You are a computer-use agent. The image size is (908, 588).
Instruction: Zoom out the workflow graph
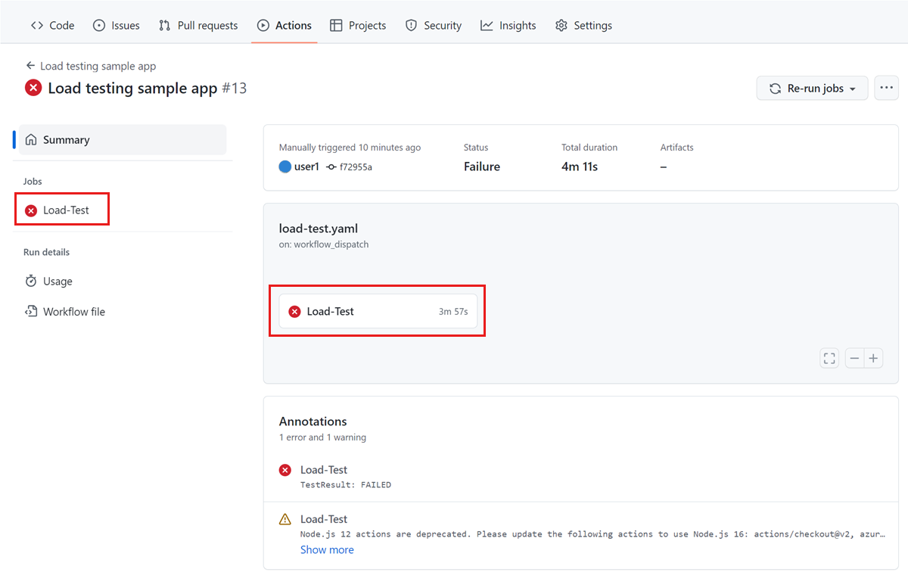point(854,358)
